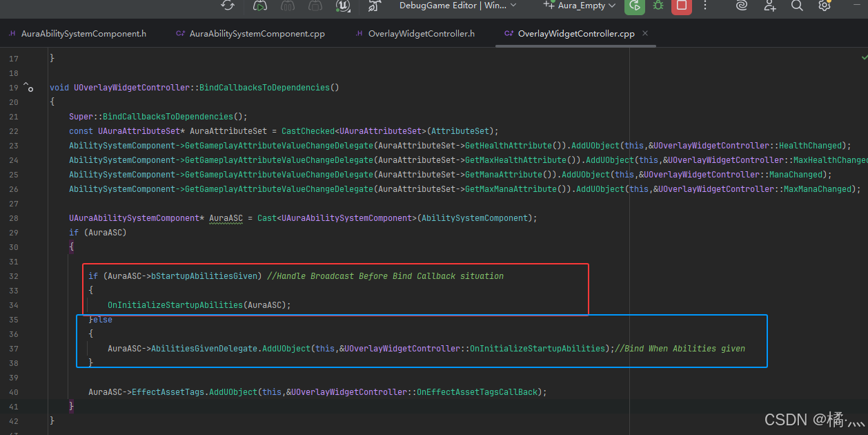Screen dimensions: 868x435
Task: Click the refresh/sync project icon in toolbar
Action: pyautogui.click(x=228, y=6)
